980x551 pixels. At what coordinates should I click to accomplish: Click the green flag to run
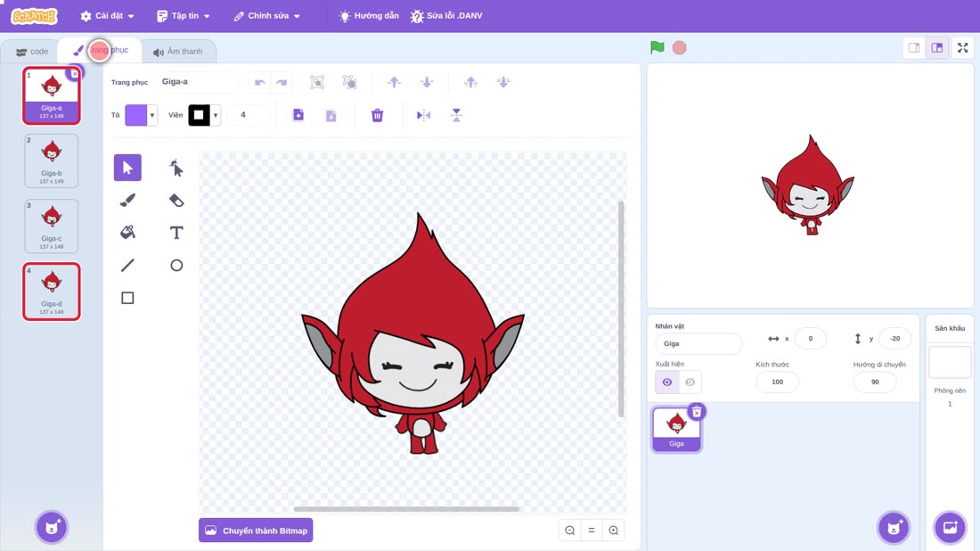[x=657, y=47]
